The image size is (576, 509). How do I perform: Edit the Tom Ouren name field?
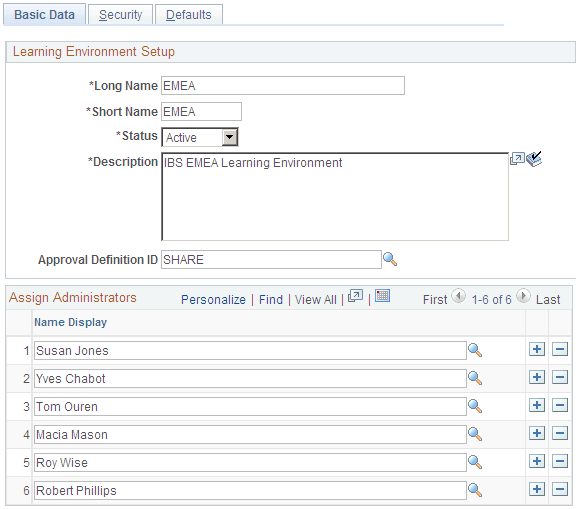click(x=250, y=407)
